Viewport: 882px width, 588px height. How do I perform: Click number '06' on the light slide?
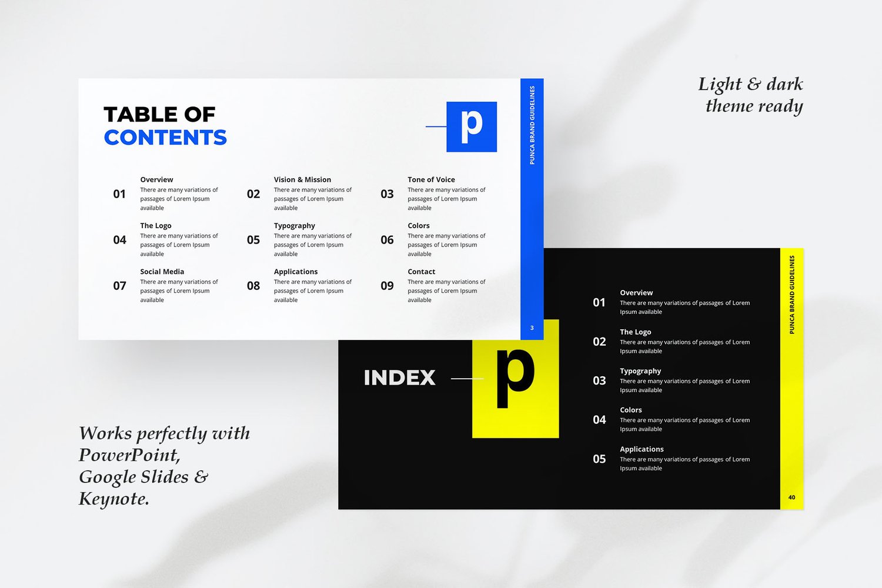point(387,240)
